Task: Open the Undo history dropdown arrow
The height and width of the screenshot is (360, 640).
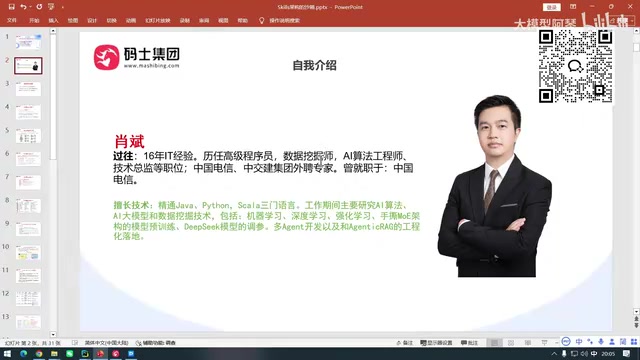Action: [x=30, y=7]
